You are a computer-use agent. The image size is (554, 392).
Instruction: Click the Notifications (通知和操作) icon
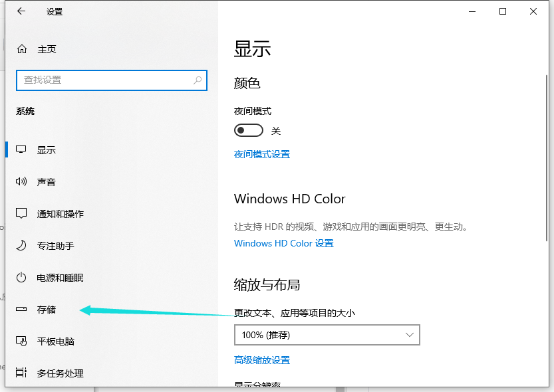[x=22, y=214]
